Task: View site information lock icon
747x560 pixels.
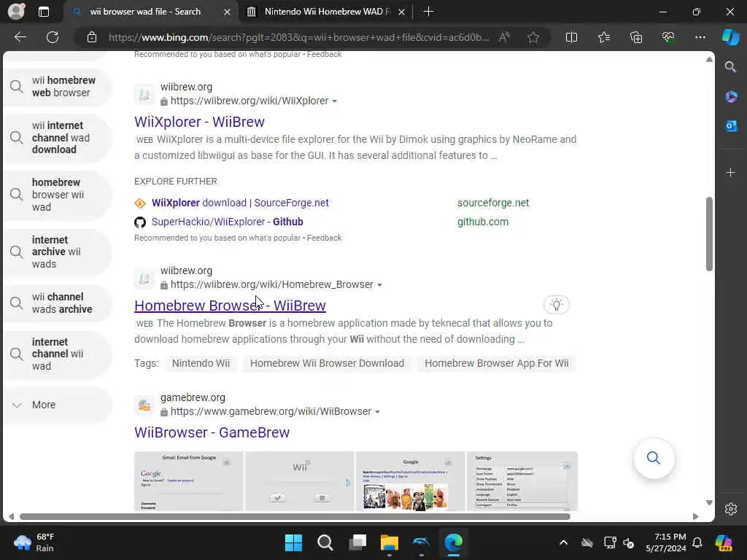Action: coord(92,37)
